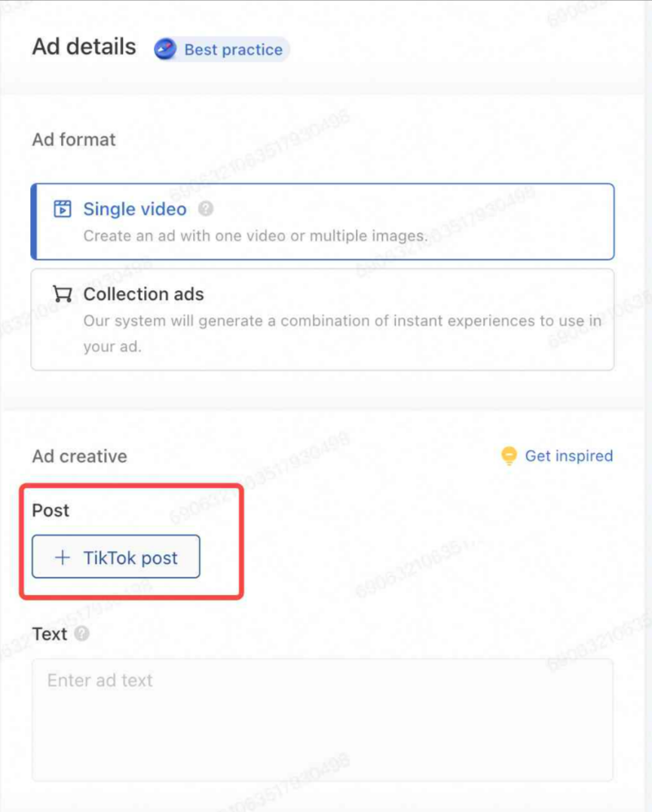Click the Single video film icon
652x812 pixels.
(63, 209)
